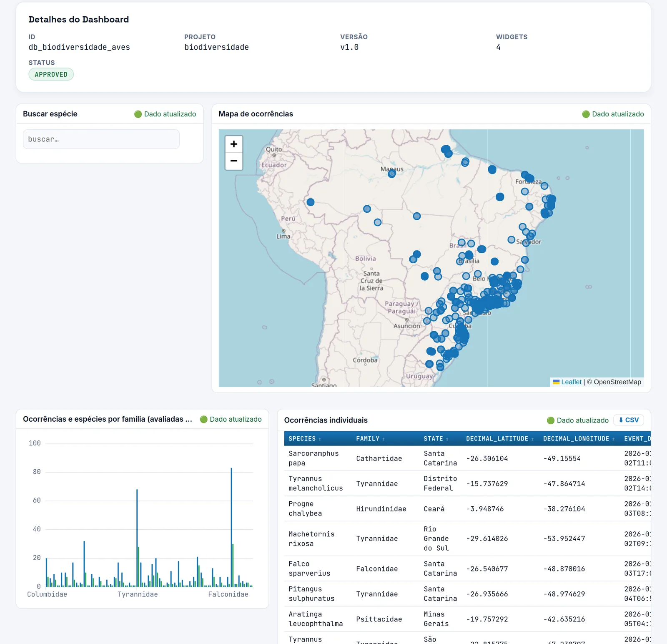Click the Columbidae axis label
Screen dimensions: 667x644
pyautogui.click(x=47, y=594)
